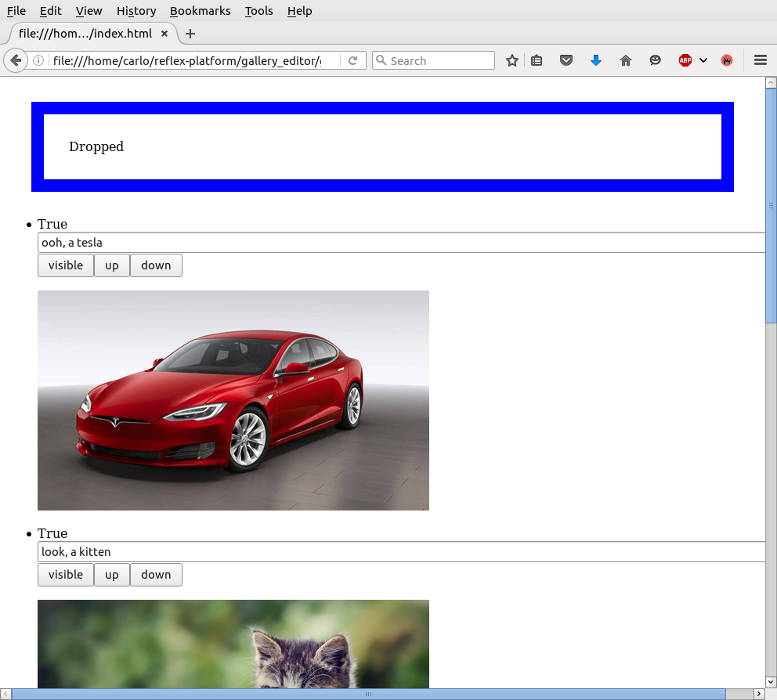The width and height of the screenshot is (777, 700).
Task: Click the vertical scrollbar down arrow
Action: 771,682
